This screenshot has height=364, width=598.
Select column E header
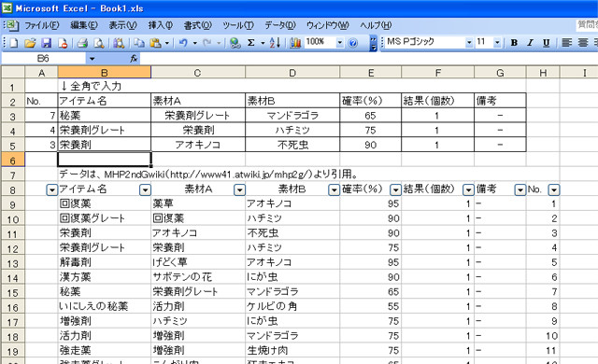[x=370, y=73]
